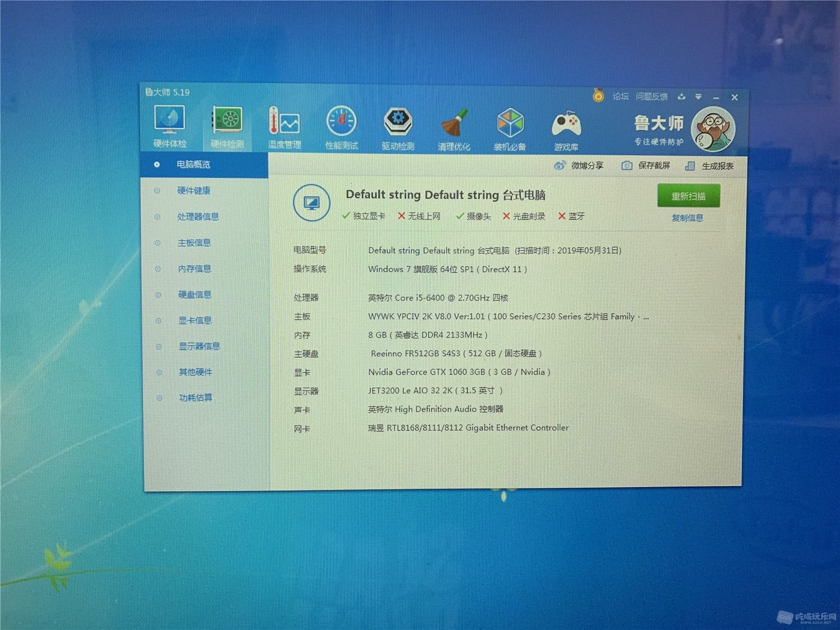Click the RTL8168 Ethernet Controller value
Viewport: 840px width, 630px height.
pyautogui.click(x=468, y=428)
